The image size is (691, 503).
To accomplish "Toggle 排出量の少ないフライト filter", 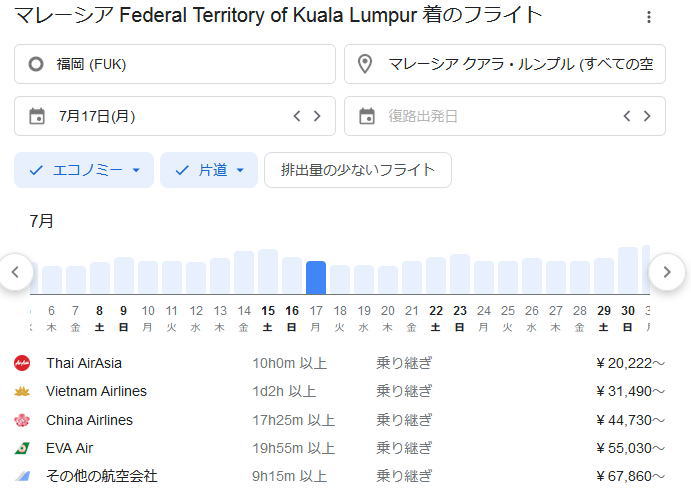I will point(358,170).
